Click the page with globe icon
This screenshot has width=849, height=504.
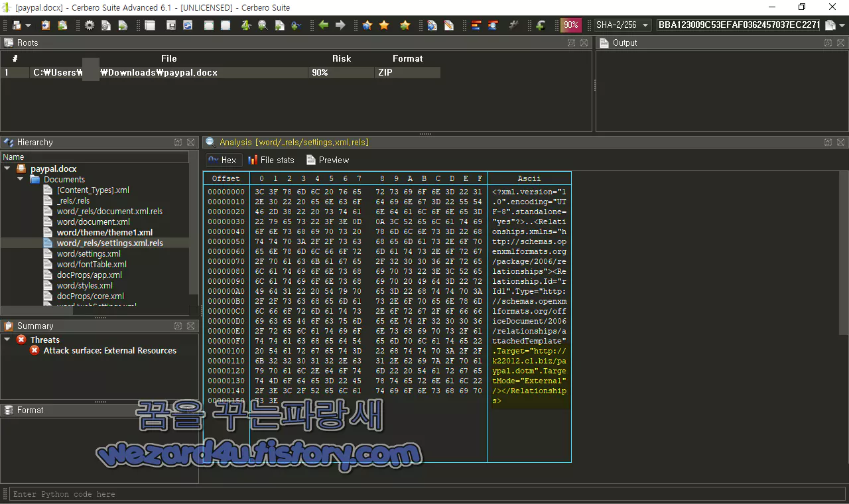tap(432, 25)
